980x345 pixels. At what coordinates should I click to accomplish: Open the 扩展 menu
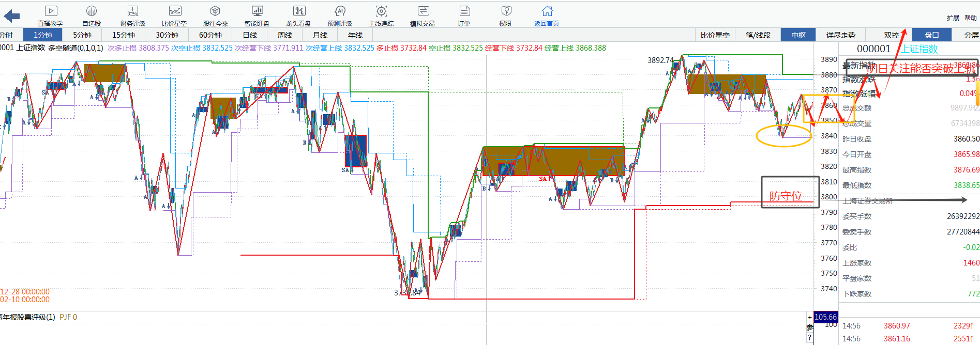point(953,18)
